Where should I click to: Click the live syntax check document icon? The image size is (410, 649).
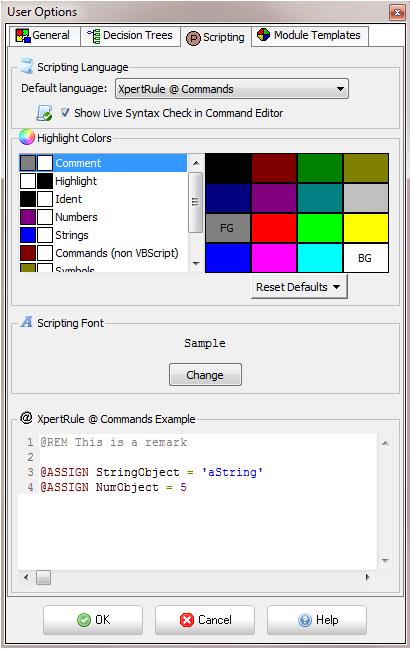[44, 113]
